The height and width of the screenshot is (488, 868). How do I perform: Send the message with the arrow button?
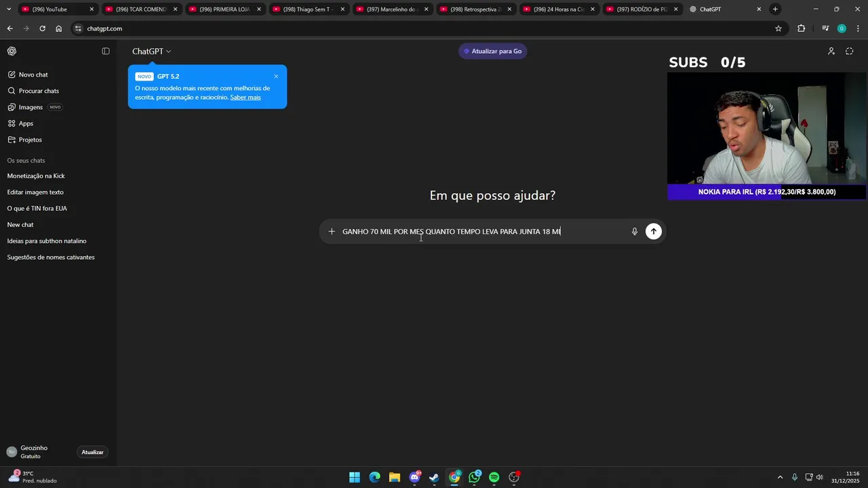tap(654, 232)
